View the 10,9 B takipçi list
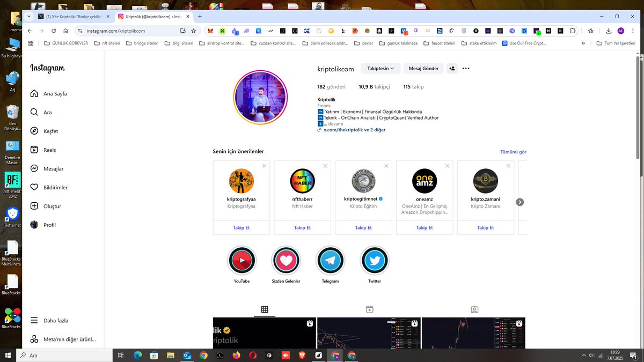The height and width of the screenshot is (362, 644). [374, 86]
